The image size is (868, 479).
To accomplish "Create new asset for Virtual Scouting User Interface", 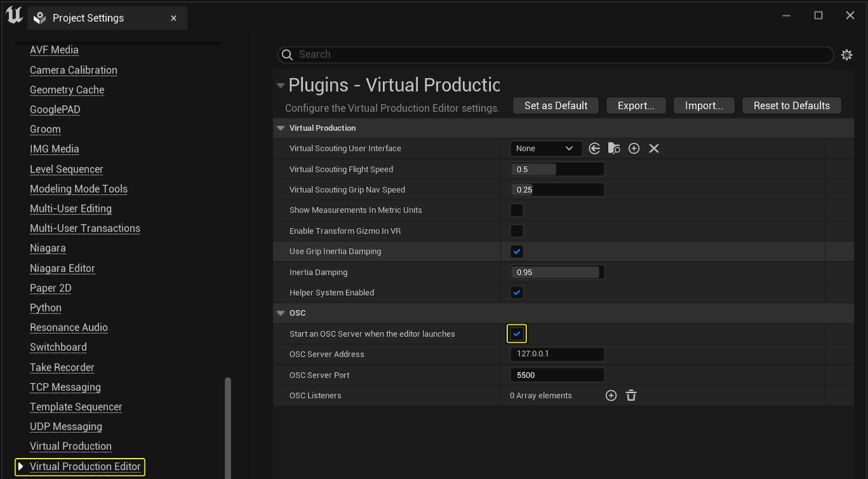I will (x=634, y=149).
